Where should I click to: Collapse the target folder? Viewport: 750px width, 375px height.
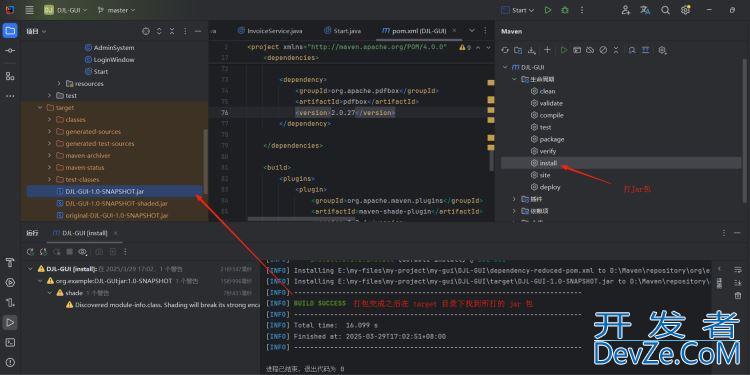pos(40,108)
